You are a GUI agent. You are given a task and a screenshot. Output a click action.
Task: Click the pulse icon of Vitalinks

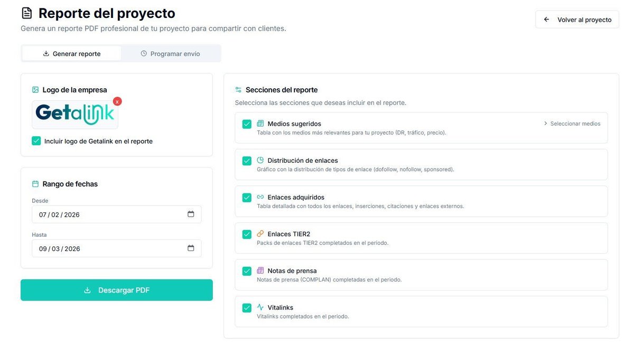click(260, 307)
